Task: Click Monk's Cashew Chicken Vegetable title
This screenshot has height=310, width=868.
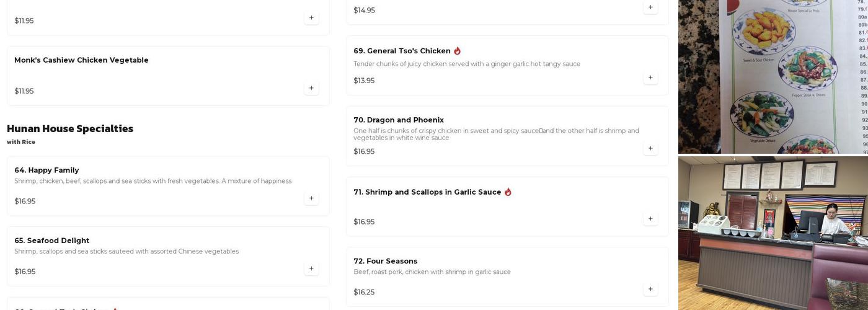Action: (81, 60)
